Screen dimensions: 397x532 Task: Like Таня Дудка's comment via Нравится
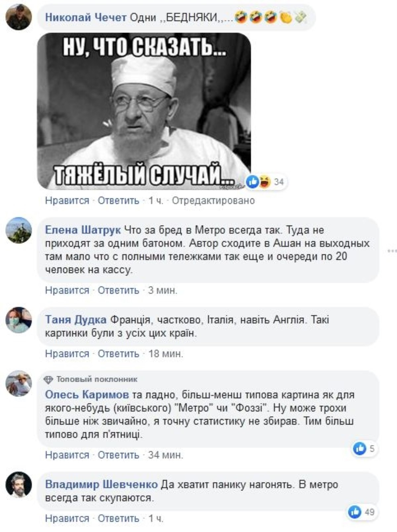point(67,354)
